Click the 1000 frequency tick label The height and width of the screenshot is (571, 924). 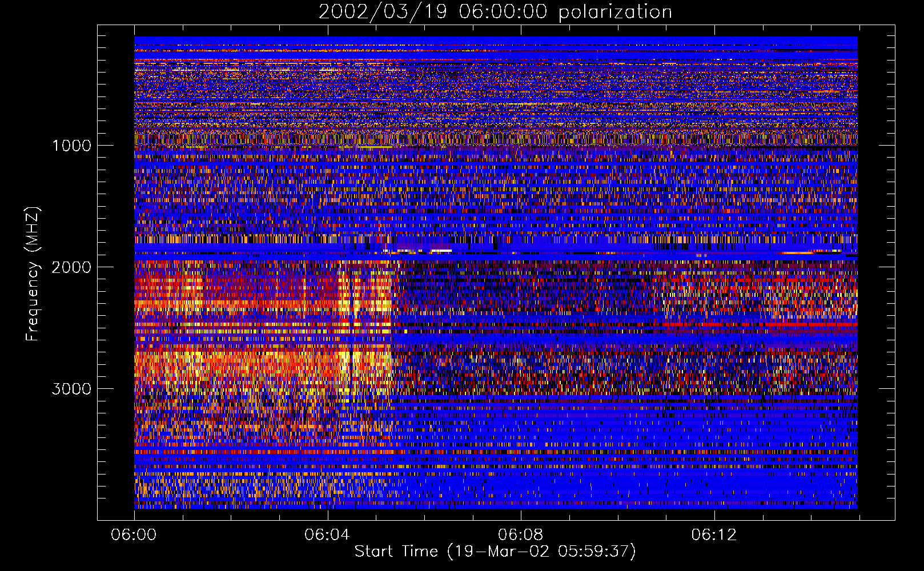click(71, 146)
